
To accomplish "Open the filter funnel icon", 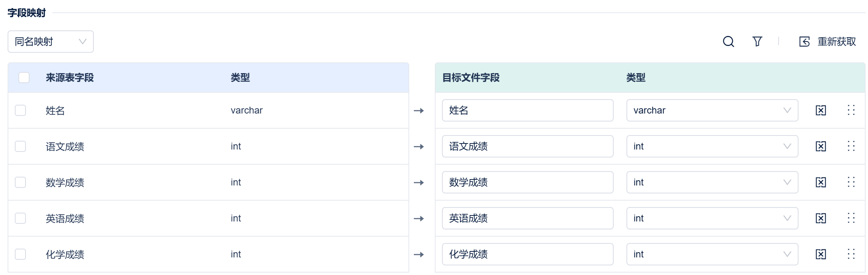I will tap(757, 42).
